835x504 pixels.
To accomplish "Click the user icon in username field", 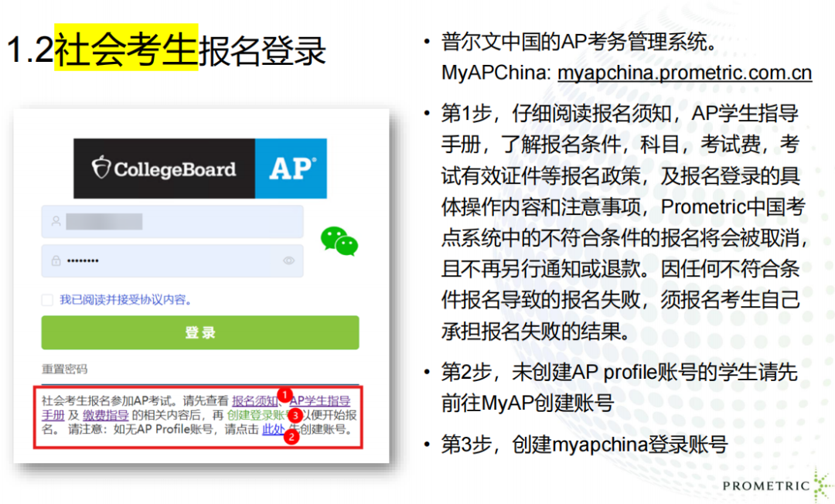I will tap(56, 221).
